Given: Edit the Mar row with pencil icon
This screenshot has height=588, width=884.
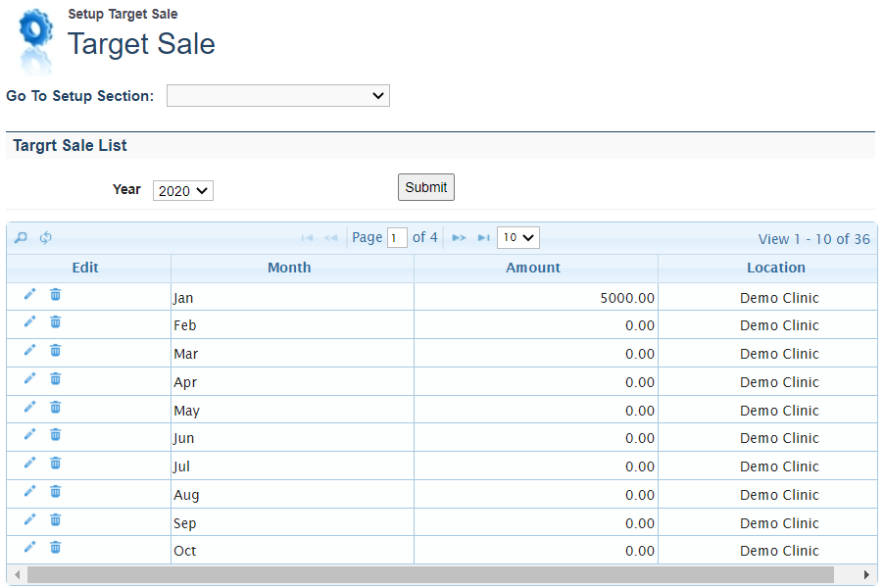Looking at the screenshot, I should (29, 351).
